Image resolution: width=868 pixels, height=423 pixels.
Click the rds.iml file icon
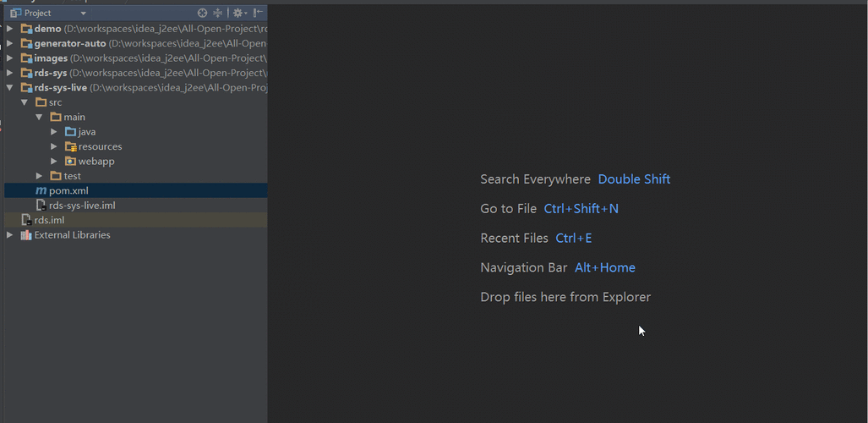(26, 220)
